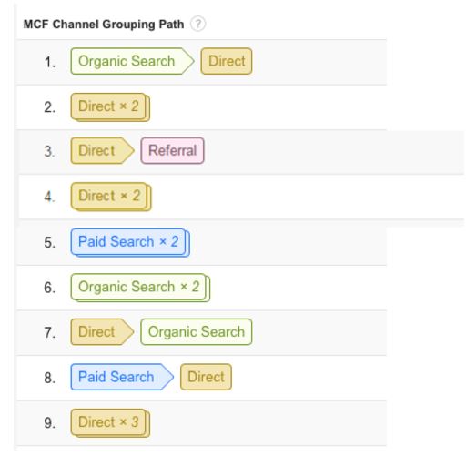The image size is (476, 456).
Task: Select the Direct chip in row 1
Action: [x=227, y=61]
